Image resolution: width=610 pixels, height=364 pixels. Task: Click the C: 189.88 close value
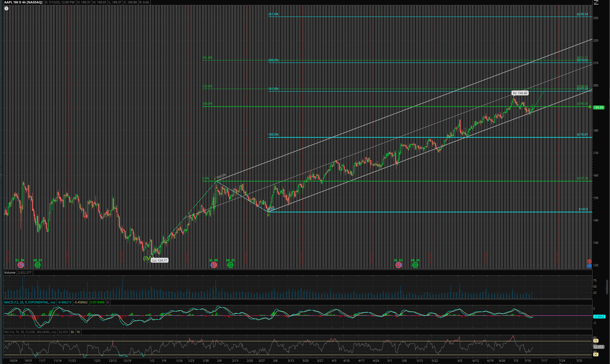130,2
